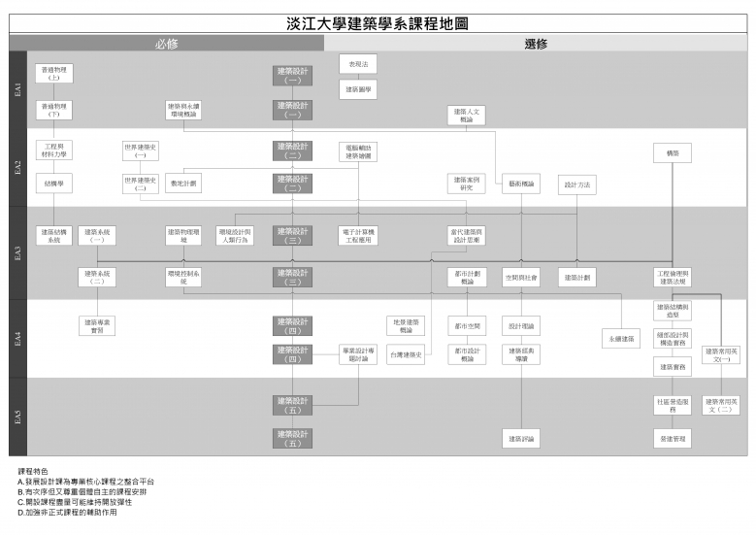Select the 台灣建築史 course box
Viewport: 756px width, 535px height.
pos(406,354)
